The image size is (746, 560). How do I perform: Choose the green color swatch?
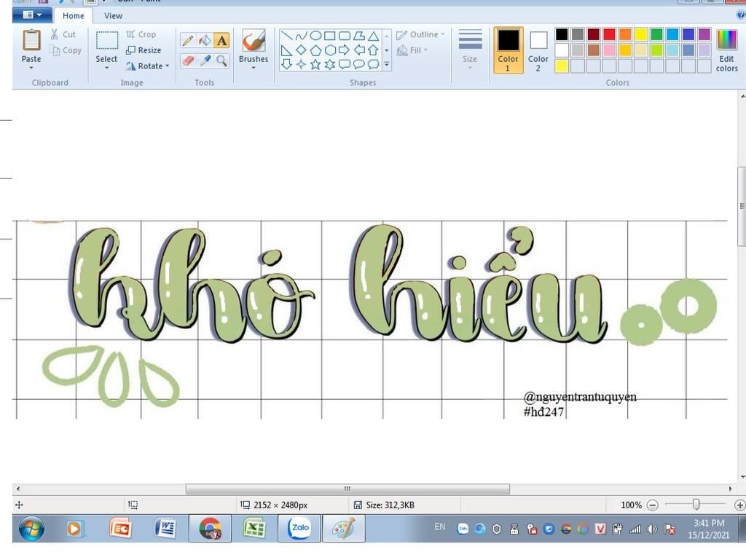656,34
